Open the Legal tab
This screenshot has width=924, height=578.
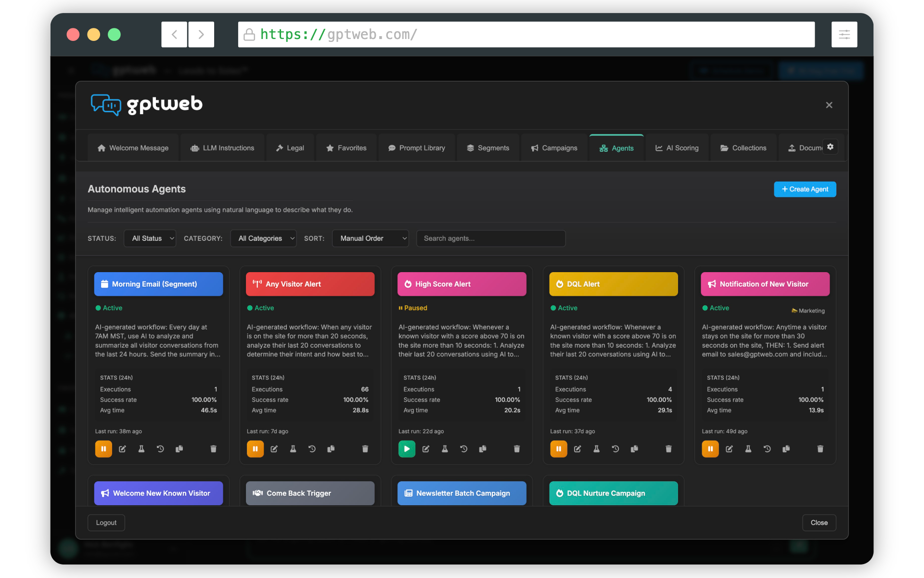[x=290, y=148]
